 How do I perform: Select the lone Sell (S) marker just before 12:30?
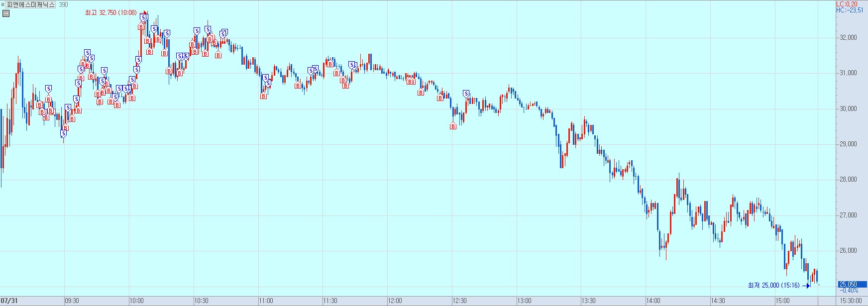point(466,94)
